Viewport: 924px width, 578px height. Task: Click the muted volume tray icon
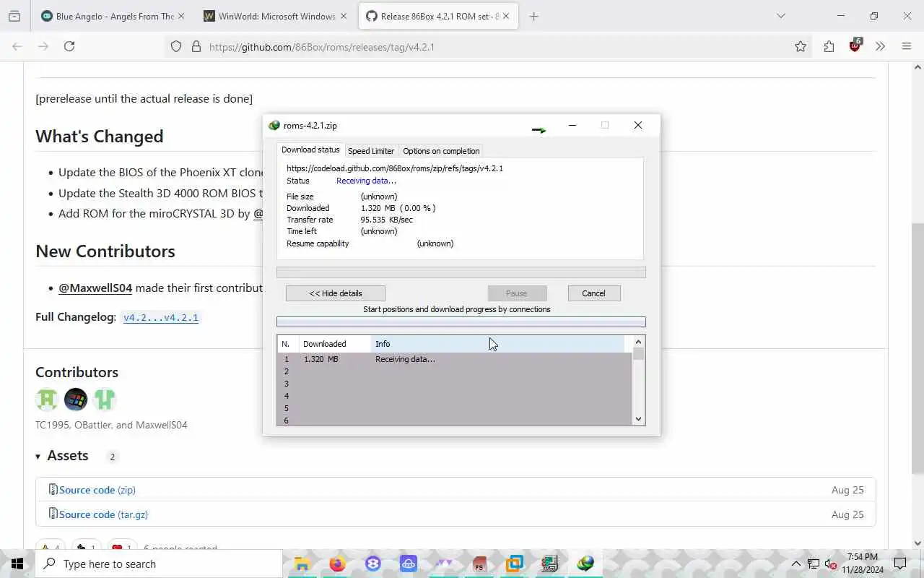[x=830, y=564]
